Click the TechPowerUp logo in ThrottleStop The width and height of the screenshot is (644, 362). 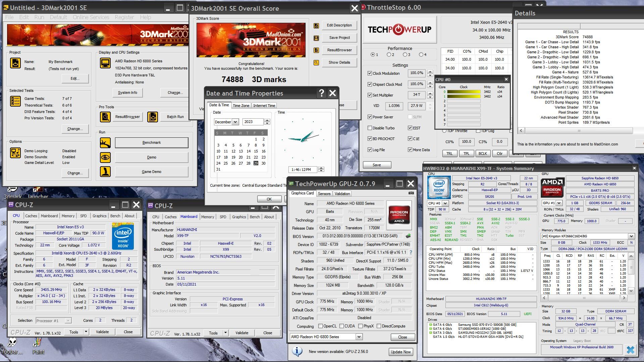point(399,29)
